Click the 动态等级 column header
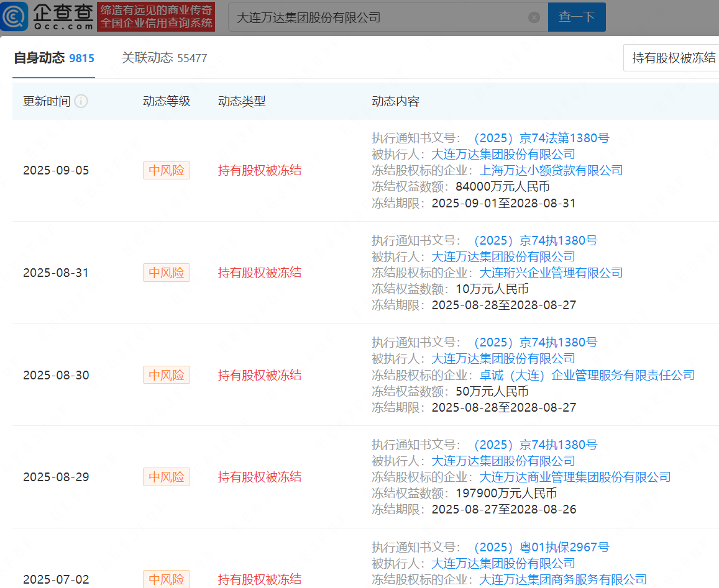The image size is (719, 588). [x=167, y=101]
